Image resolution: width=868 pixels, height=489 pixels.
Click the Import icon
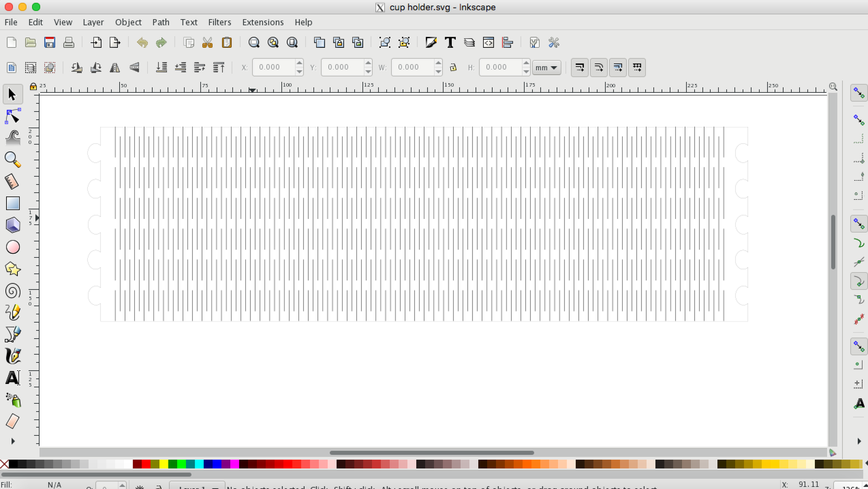[96, 42]
